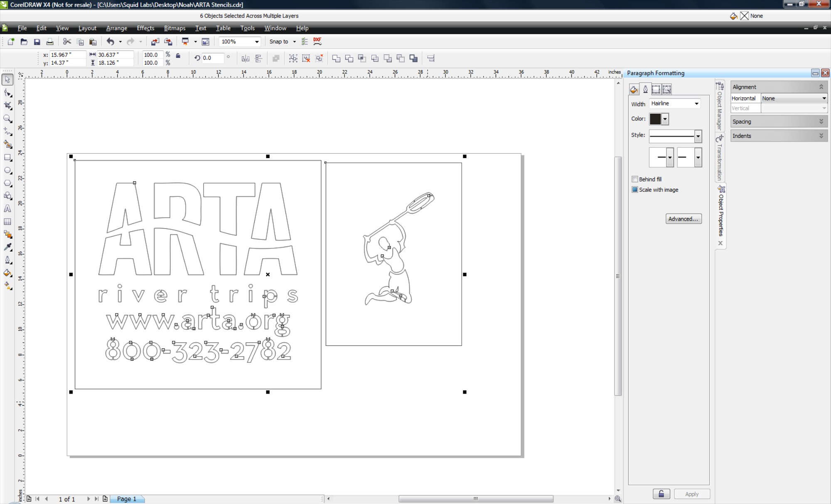Open the Basic Shapes tool

[x=7, y=196]
